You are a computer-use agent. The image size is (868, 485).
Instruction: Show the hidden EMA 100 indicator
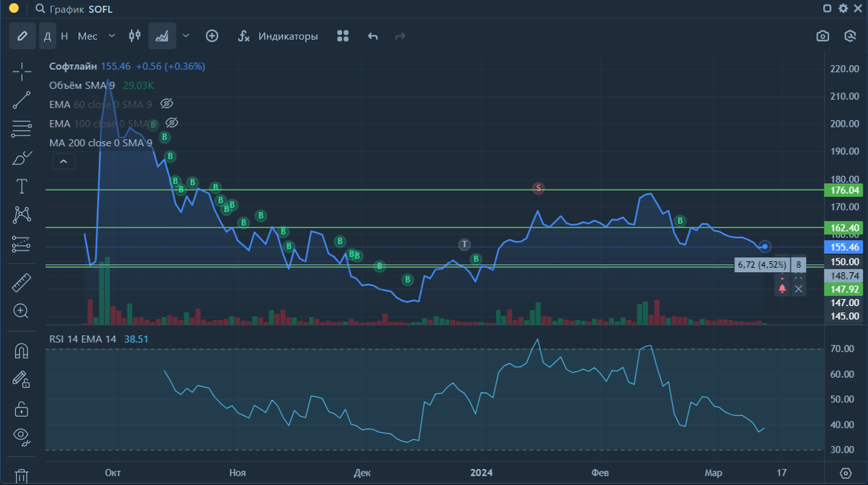click(171, 123)
